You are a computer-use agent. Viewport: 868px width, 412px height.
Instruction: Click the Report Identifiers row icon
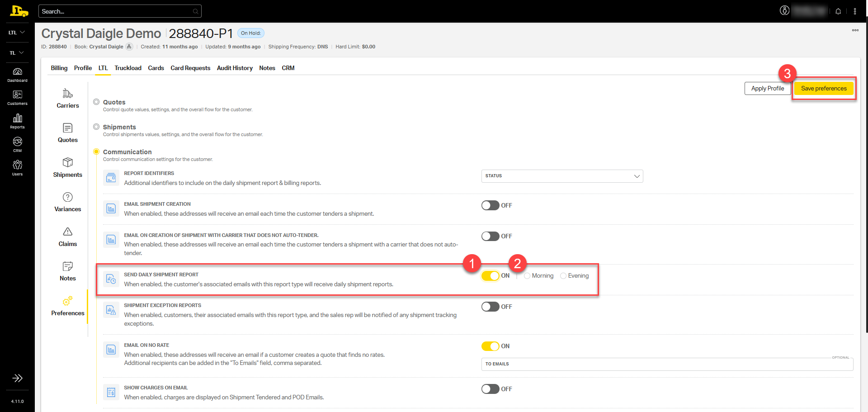[x=111, y=178]
